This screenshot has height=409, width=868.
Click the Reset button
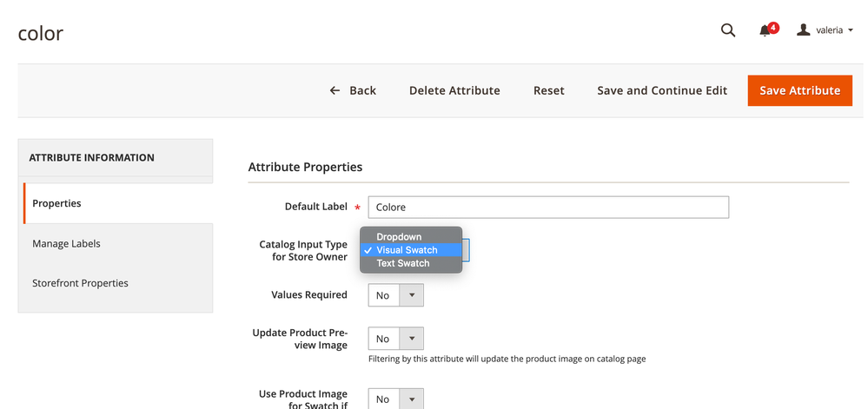(548, 90)
